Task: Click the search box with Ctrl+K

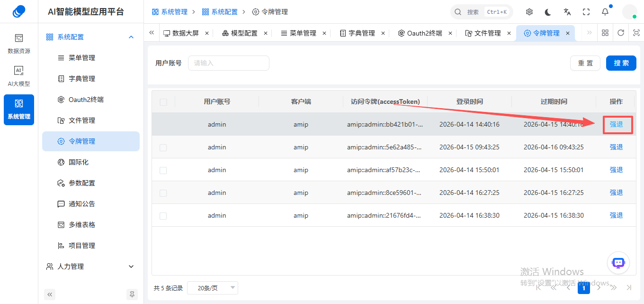Action: point(482,12)
